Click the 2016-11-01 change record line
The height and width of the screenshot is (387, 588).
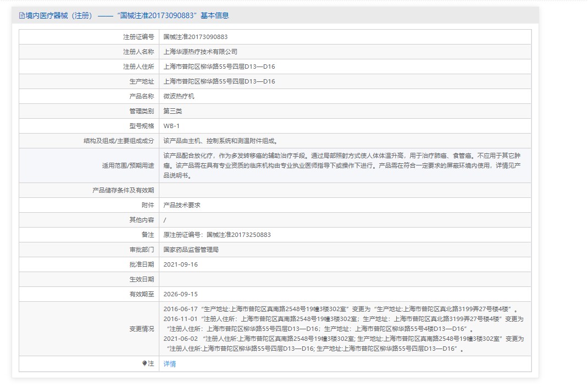click(343, 324)
